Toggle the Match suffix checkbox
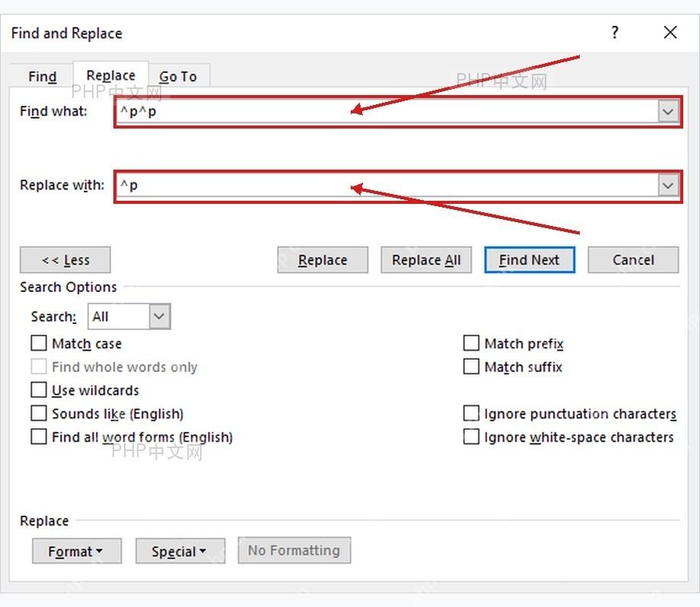Viewport: 700px width, 607px height. [472, 367]
